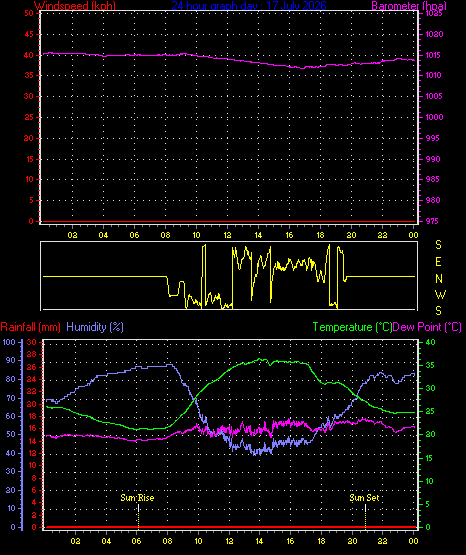Click barometer axis value 1005
This screenshot has height=555, width=466.
tap(434, 96)
